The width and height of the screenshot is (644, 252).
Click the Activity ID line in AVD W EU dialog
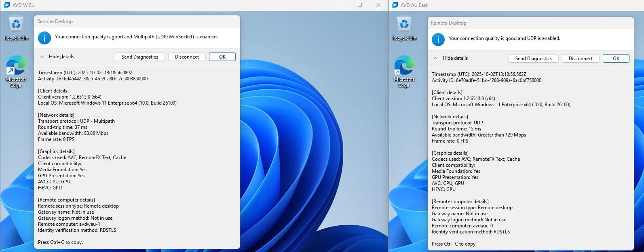[x=93, y=79]
